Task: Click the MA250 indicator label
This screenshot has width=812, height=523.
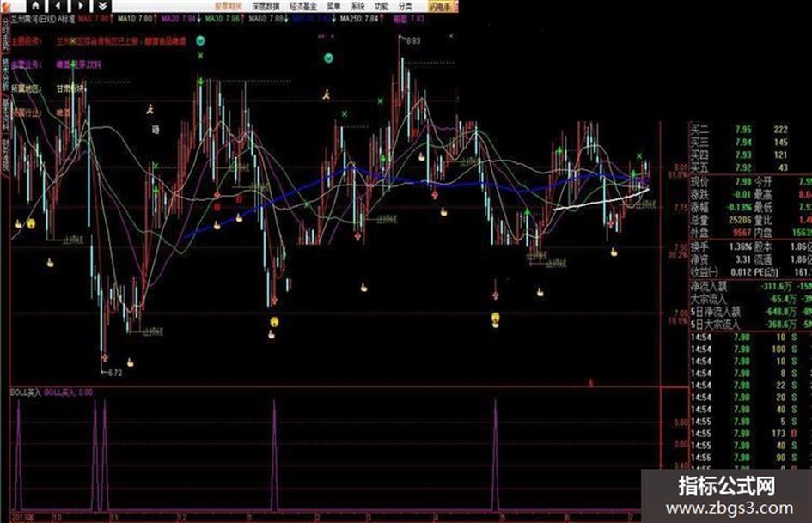Action: [359, 19]
